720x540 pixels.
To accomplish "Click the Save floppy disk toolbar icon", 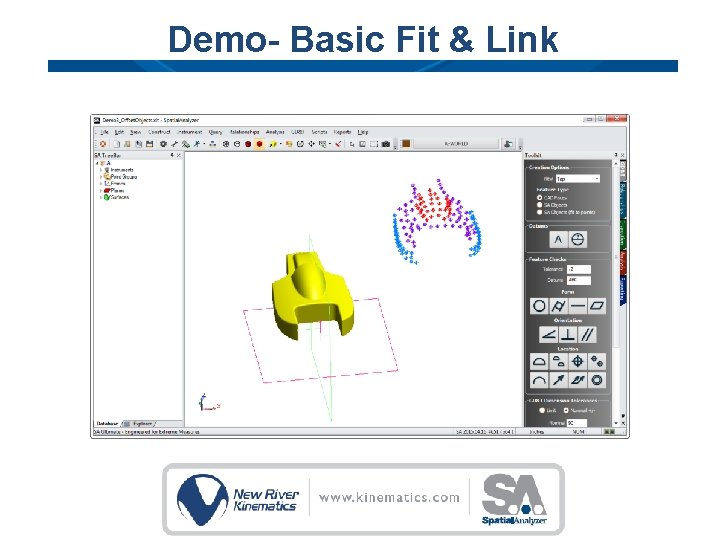I will [x=149, y=144].
